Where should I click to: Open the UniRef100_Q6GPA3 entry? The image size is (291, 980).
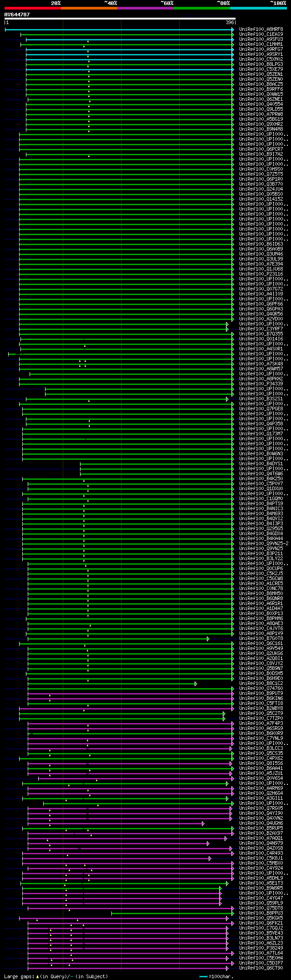point(261,309)
